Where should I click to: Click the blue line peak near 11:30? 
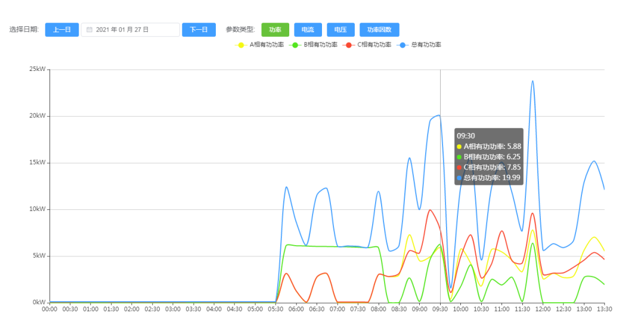tap(532, 81)
